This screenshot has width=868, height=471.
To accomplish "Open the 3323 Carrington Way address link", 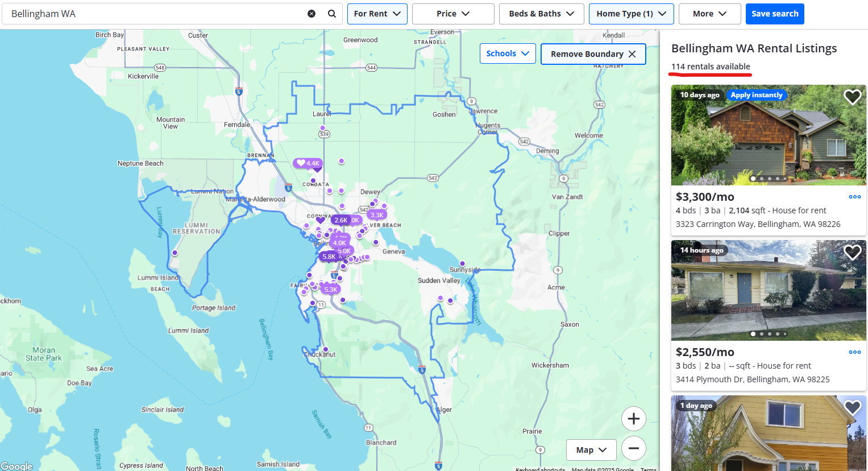I will 758,224.
